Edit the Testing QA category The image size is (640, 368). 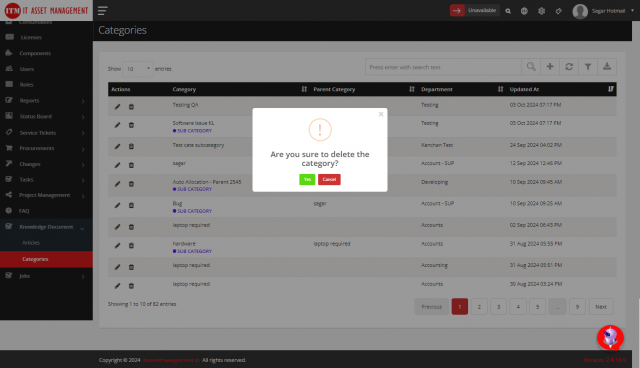[117, 106]
